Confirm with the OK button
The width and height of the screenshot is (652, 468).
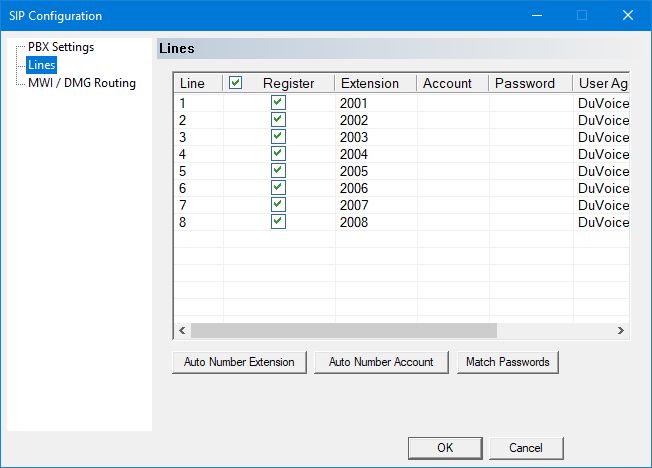pos(445,447)
